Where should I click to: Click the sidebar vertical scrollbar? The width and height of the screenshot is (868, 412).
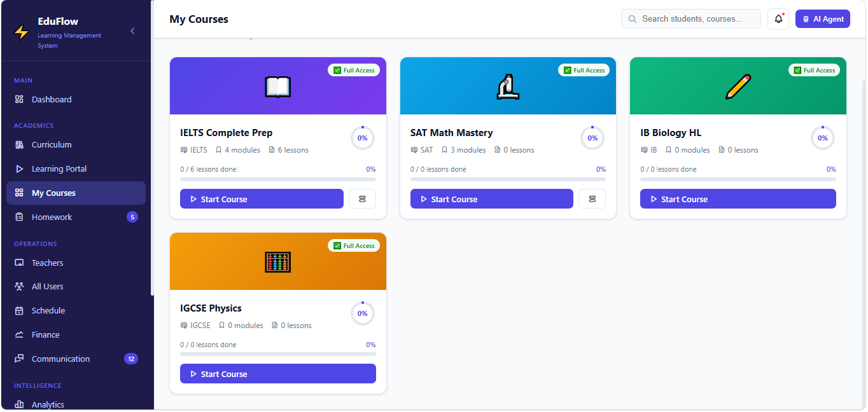tap(152, 148)
